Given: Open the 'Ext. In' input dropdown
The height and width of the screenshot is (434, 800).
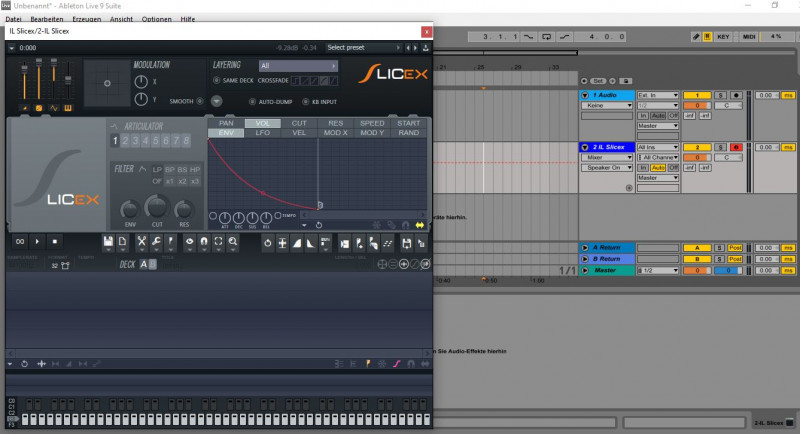Looking at the screenshot, I should (657, 94).
